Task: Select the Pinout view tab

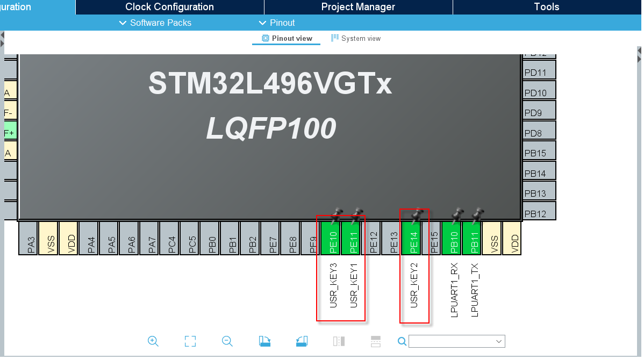Action: pos(287,39)
